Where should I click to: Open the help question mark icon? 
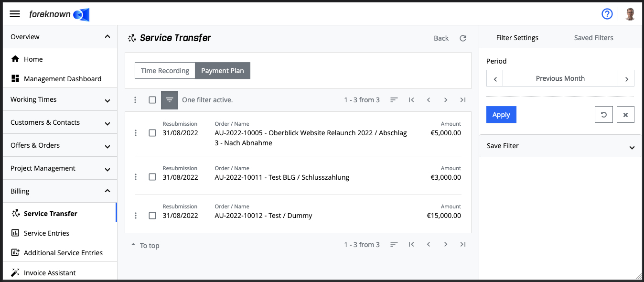click(607, 14)
